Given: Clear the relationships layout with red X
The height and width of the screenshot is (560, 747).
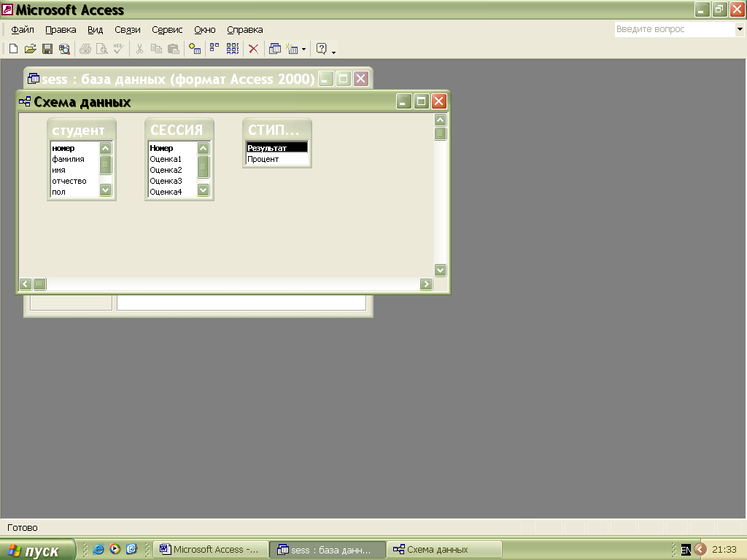Looking at the screenshot, I should 253,49.
